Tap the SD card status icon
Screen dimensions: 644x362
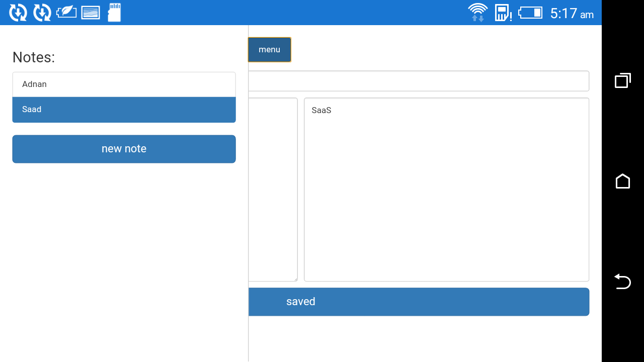(114, 13)
